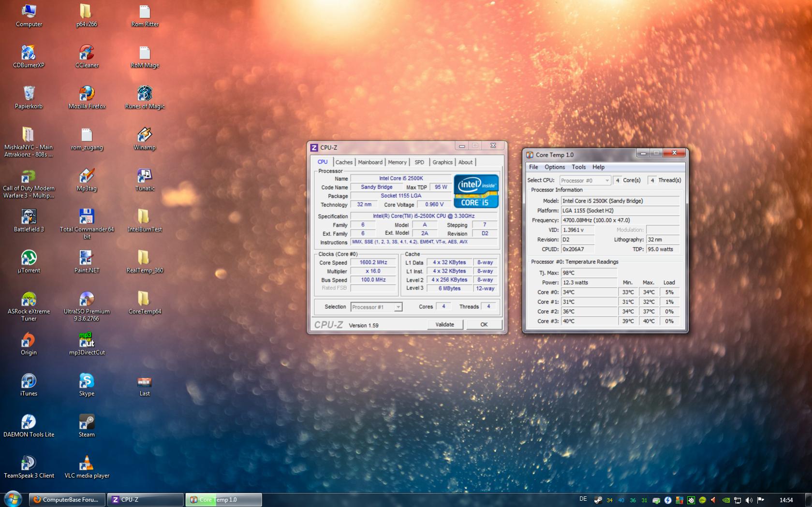Launch CCleaner desktop shortcut
This screenshot has height=507, width=812.
[x=87, y=57]
